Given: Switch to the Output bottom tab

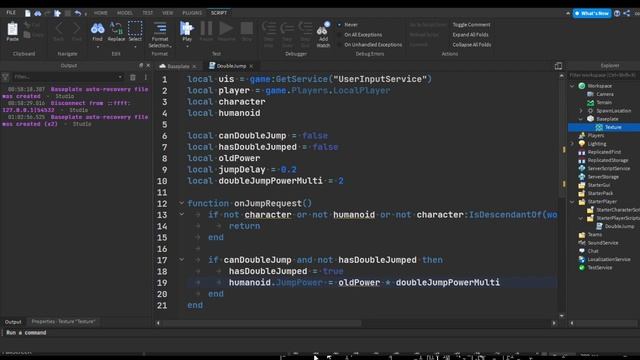Looking at the screenshot, I should click(13, 322).
